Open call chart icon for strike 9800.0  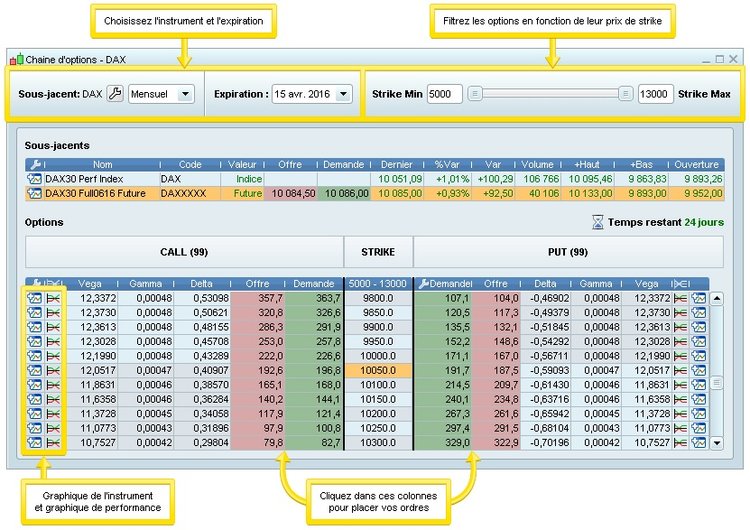tap(34, 298)
